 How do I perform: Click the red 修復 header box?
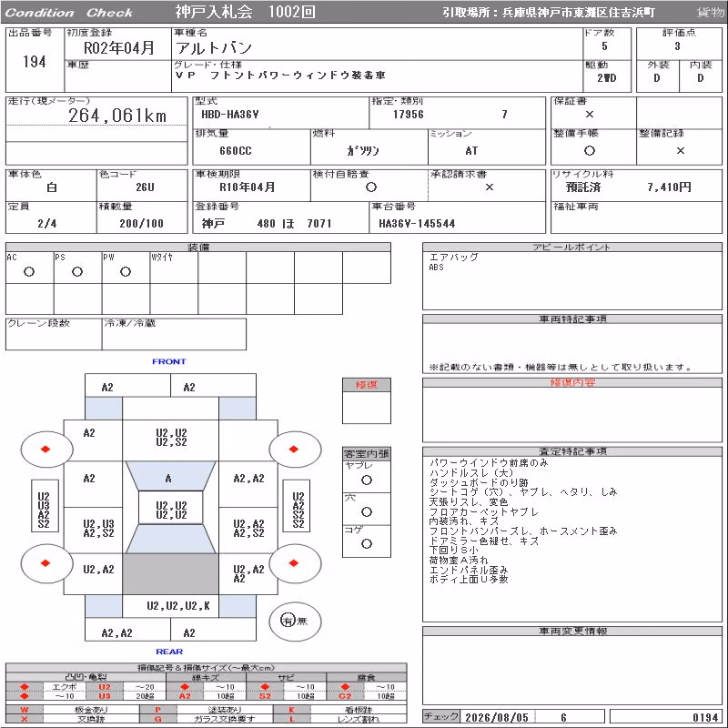(x=367, y=385)
